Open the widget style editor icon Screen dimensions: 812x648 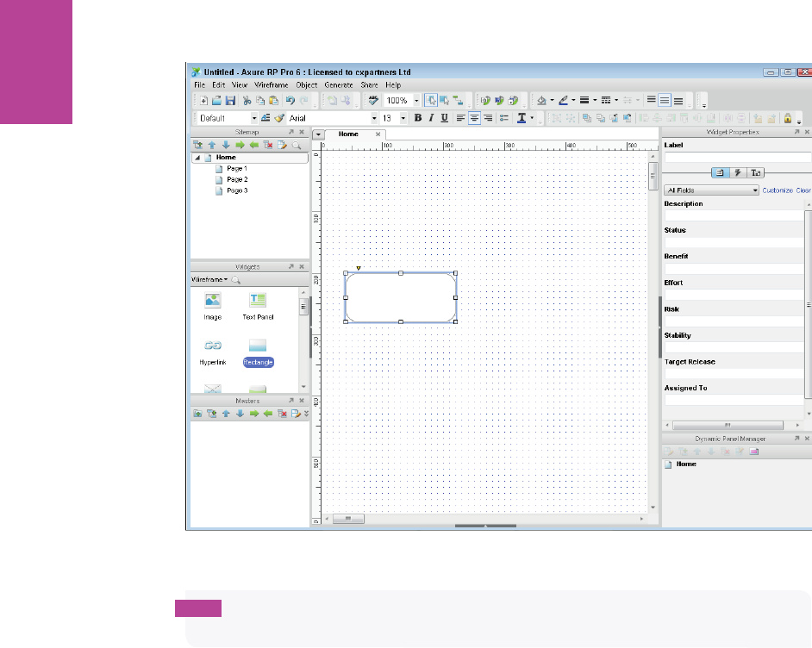(265, 118)
